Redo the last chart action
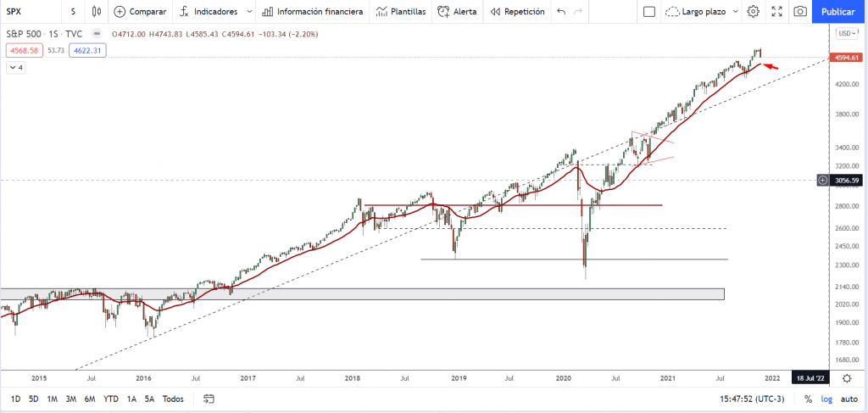The width and height of the screenshot is (868, 413). point(578,11)
